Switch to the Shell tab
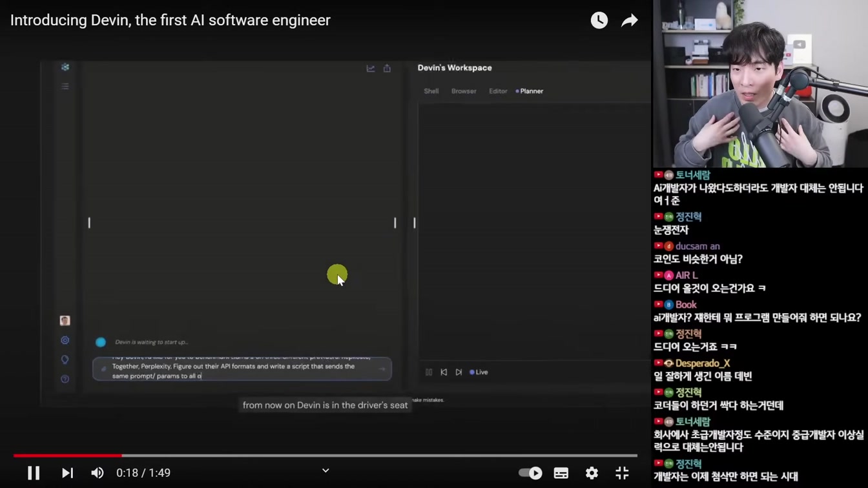Viewport: 868px width, 488px height. (x=431, y=91)
